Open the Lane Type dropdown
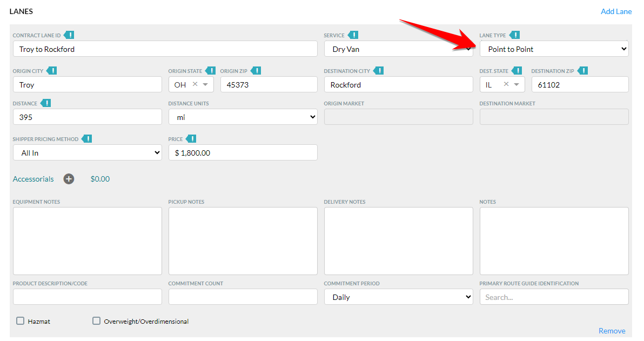Screen dimensions: 644x341 [x=554, y=49]
